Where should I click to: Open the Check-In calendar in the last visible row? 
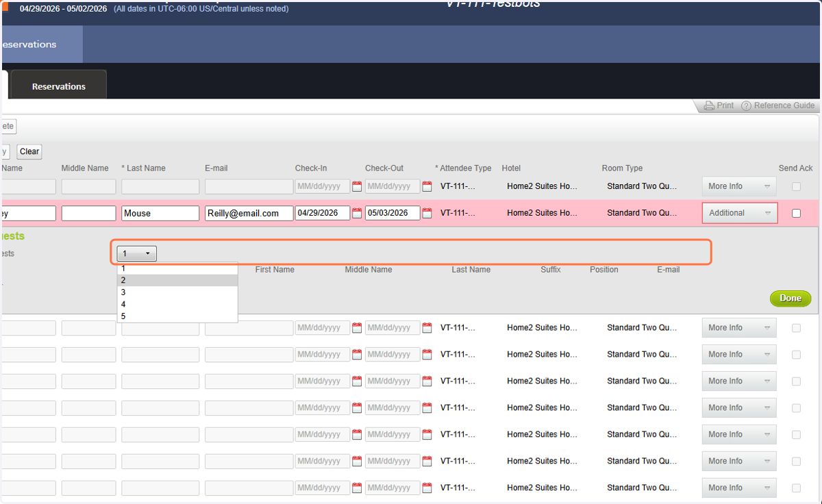point(356,488)
